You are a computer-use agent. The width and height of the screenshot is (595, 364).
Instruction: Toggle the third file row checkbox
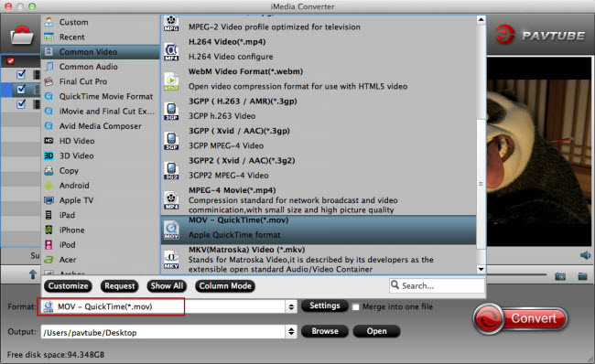21,103
